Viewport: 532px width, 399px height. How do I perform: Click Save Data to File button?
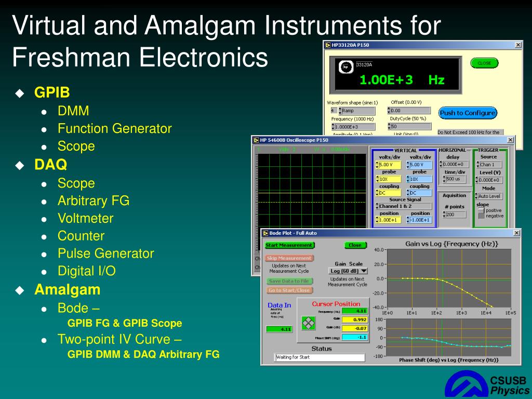[x=289, y=281]
